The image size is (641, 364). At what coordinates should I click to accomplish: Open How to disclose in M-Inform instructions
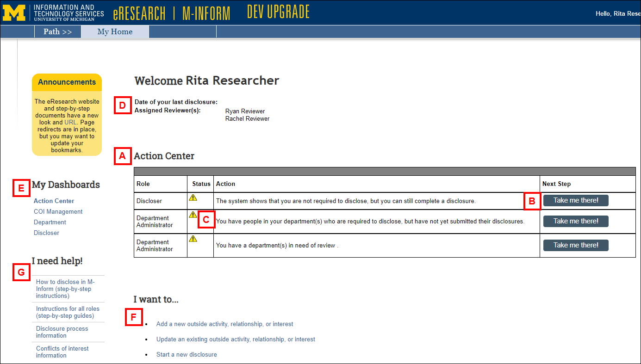click(65, 289)
